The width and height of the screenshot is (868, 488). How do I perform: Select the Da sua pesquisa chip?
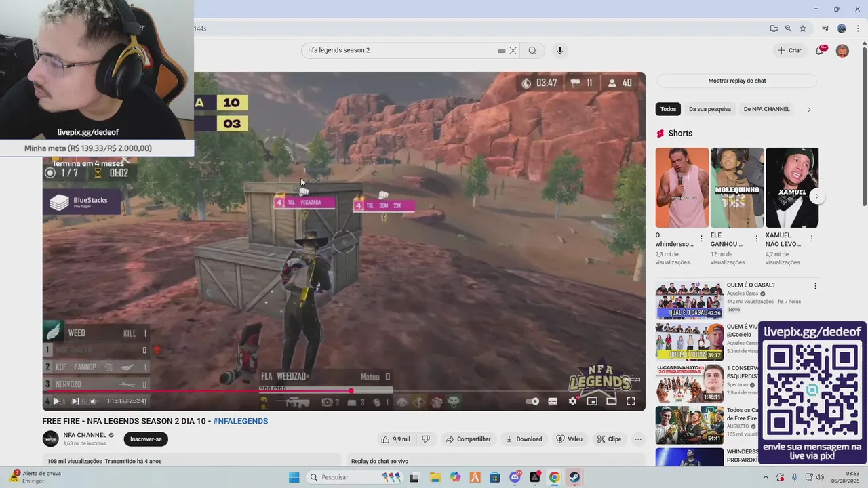point(710,109)
